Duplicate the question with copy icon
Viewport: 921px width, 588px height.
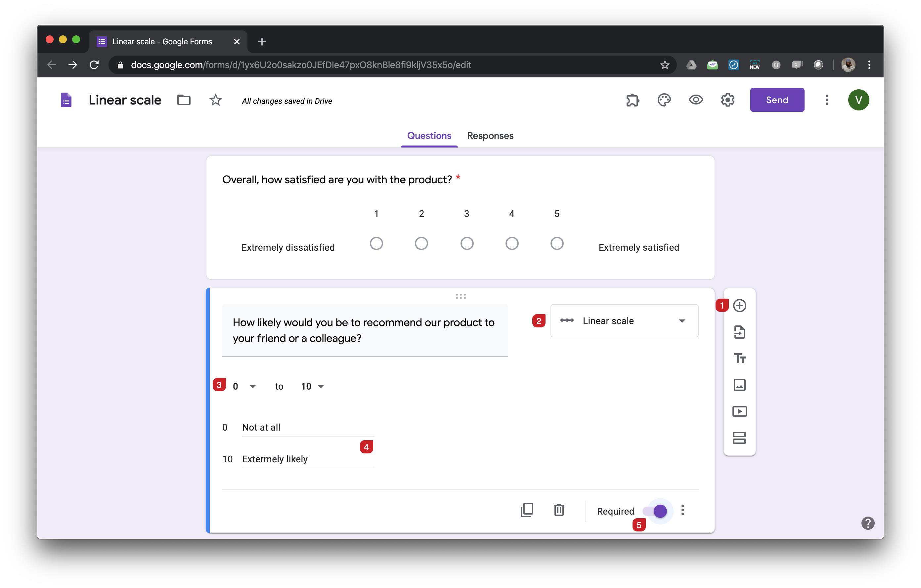coord(527,510)
